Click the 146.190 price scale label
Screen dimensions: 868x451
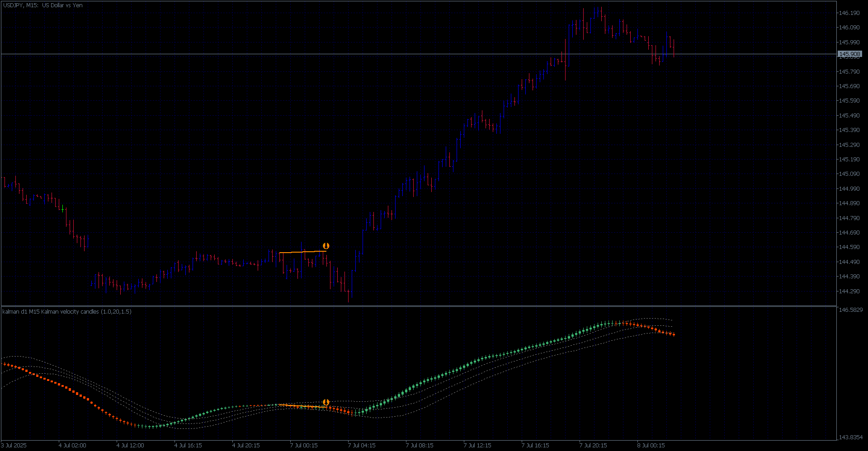click(849, 13)
